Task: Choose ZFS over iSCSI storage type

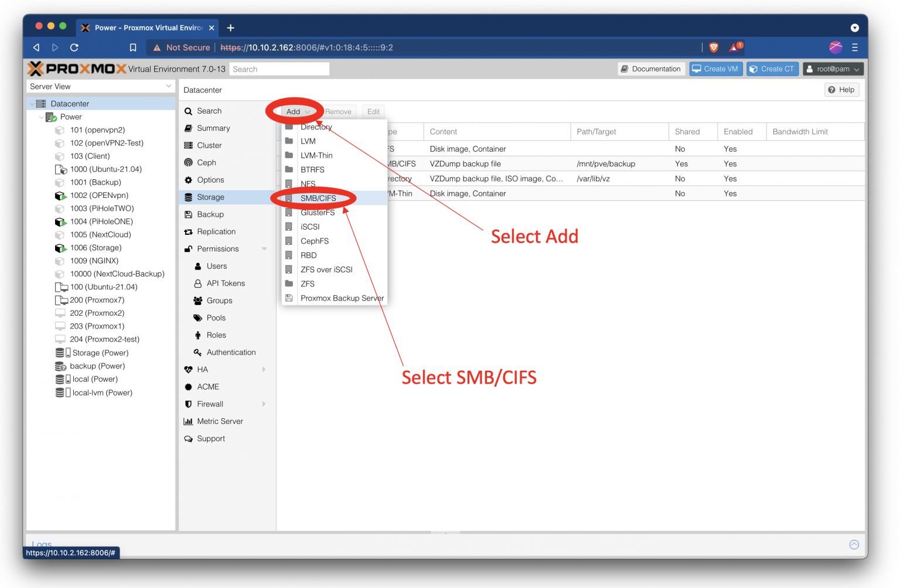Action: pos(326,269)
